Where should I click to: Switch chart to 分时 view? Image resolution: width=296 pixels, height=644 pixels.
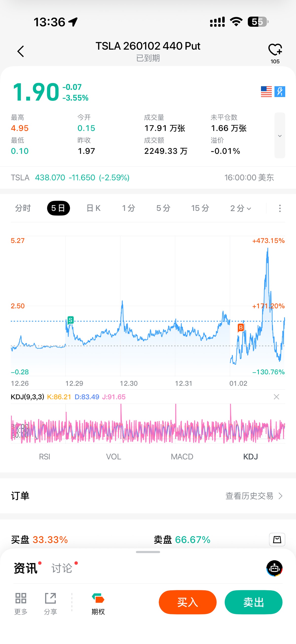tap(23, 208)
